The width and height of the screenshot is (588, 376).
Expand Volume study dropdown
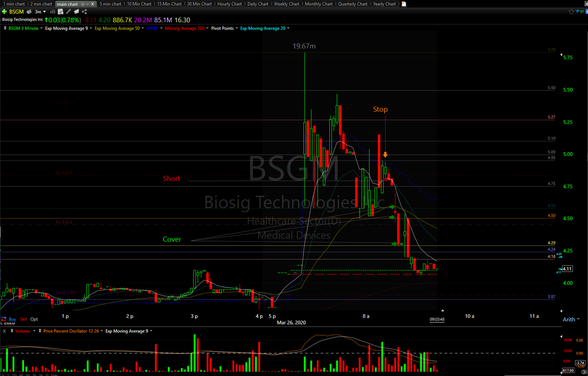click(x=34, y=331)
